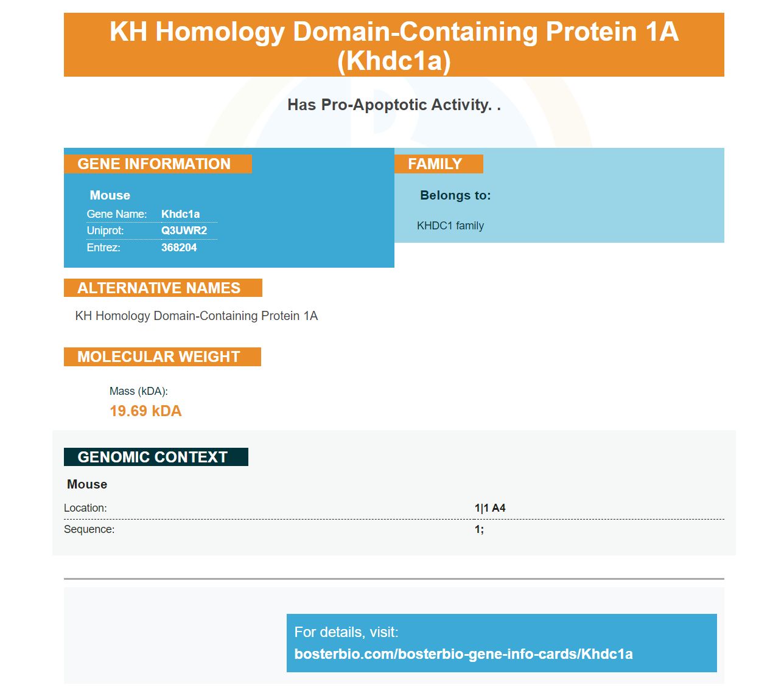Click the 'Belongs to:' label
784x696 pixels.
coord(455,195)
